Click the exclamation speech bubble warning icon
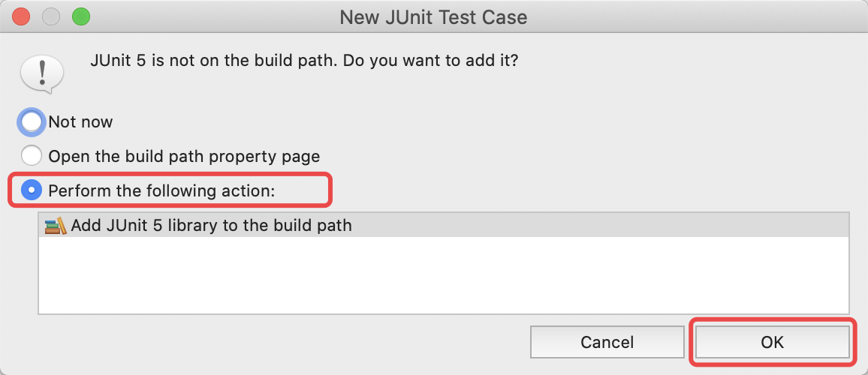The width and height of the screenshot is (868, 375). [42, 73]
